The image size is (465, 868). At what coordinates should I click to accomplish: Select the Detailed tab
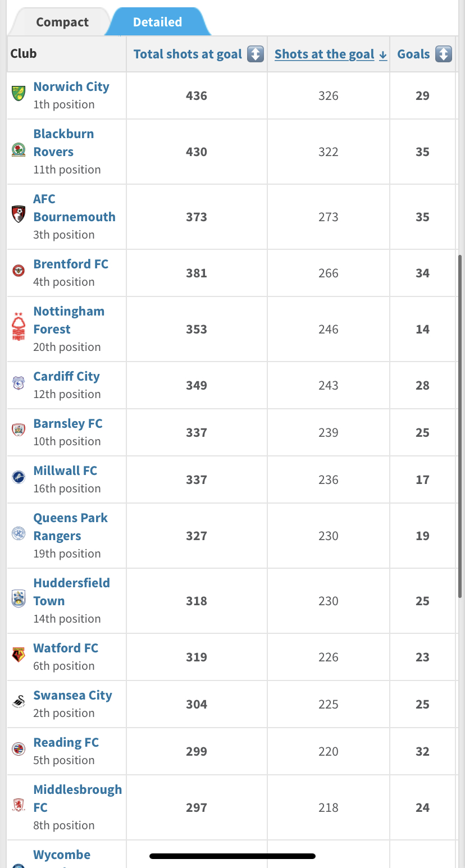157,22
